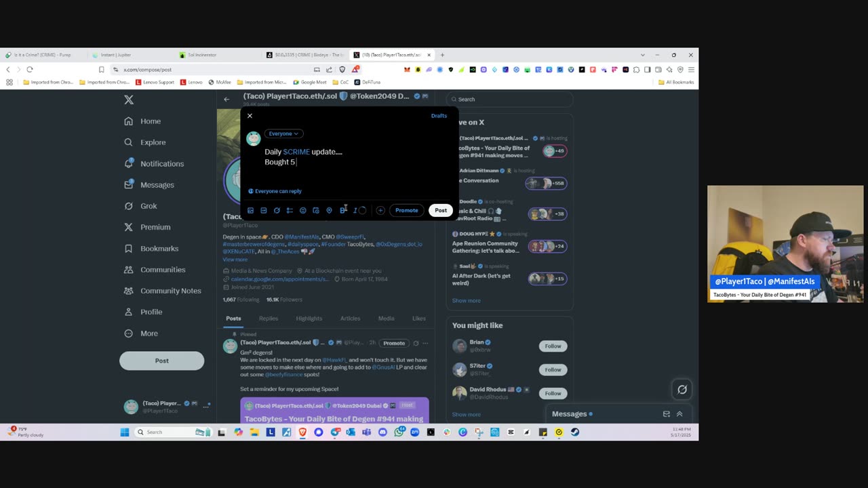Click the Promote button in composer
Viewport: 868px width, 488px height.
tap(407, 210)
